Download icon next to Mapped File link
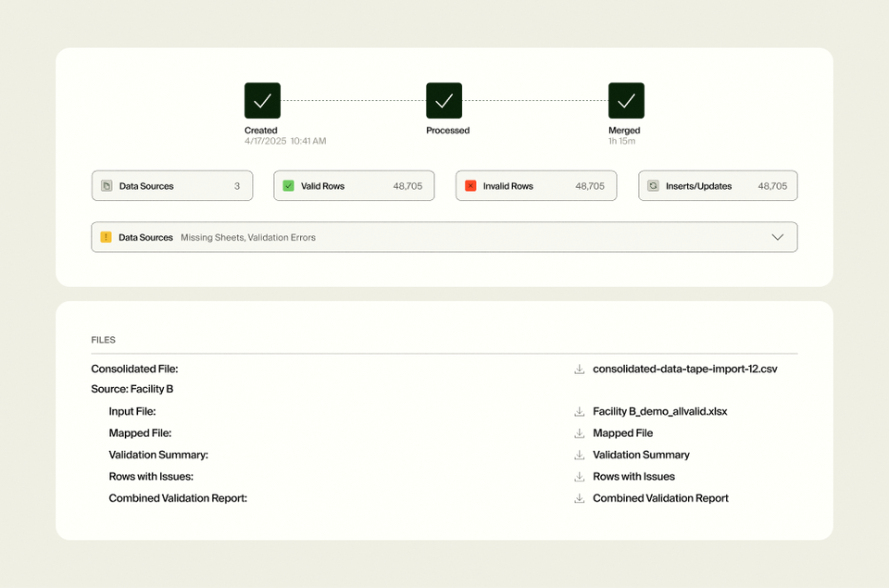This screenshot has width=889, height=588. tap(579, 433)
